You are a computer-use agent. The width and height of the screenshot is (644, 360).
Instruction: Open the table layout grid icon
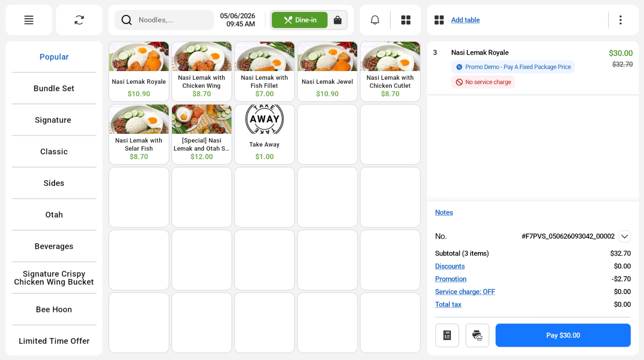click(406, 20)
